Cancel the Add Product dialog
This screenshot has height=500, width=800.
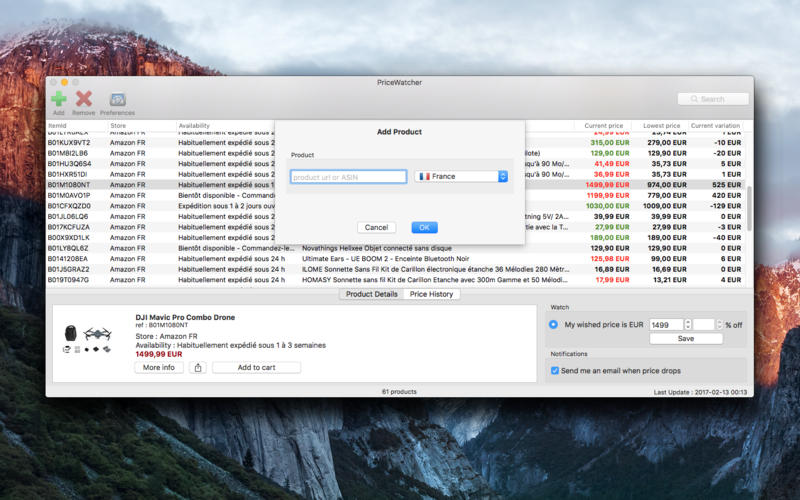pos(376,228)
